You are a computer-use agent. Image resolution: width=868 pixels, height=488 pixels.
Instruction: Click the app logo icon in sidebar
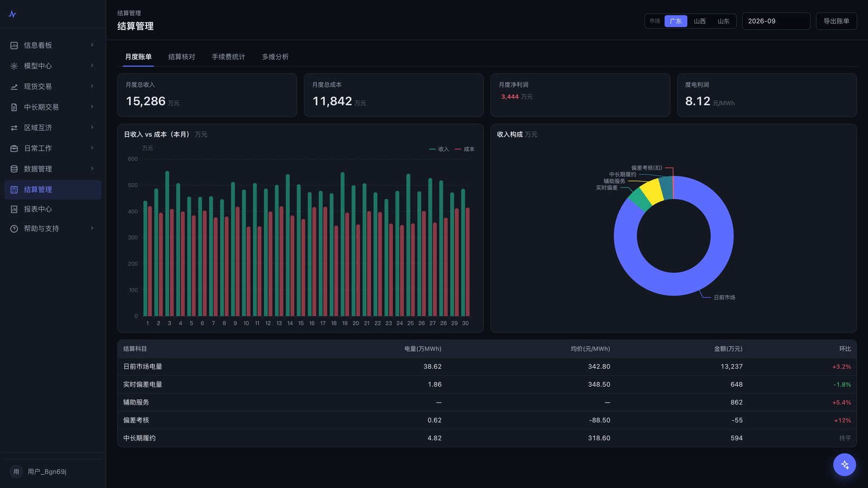12,14
